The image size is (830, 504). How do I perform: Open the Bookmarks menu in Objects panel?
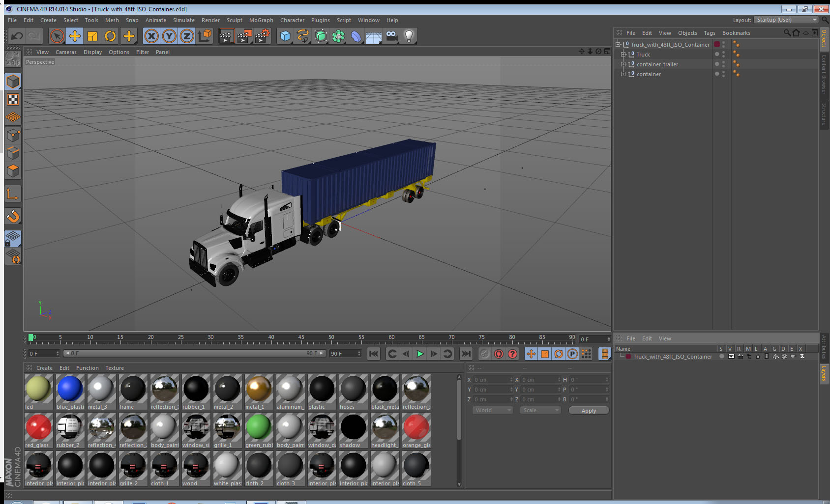[736, 33]
